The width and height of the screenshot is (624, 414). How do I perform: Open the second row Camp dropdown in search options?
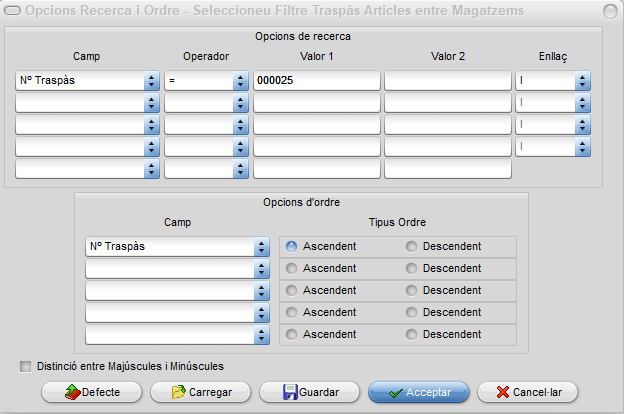[87, 103]
